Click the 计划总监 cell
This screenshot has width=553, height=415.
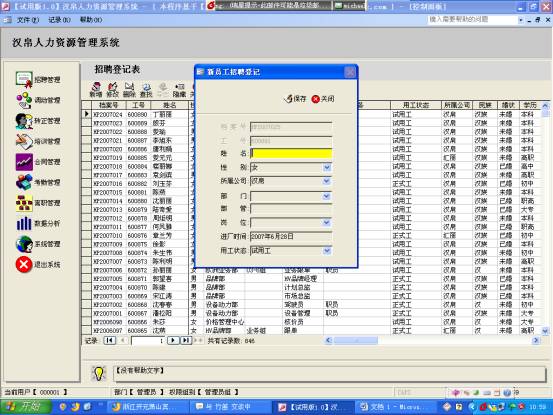click(303, 287)
